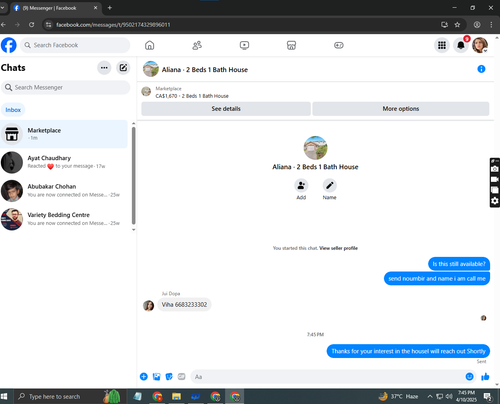500x404 pixels.
Task: Reload the page with refresh icon
Action: (31, 24)
